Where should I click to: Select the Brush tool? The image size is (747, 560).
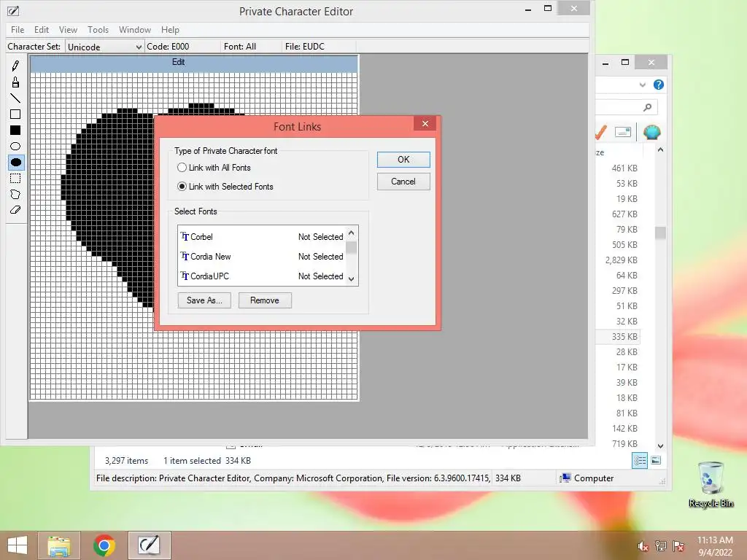[x=15, y=82]
